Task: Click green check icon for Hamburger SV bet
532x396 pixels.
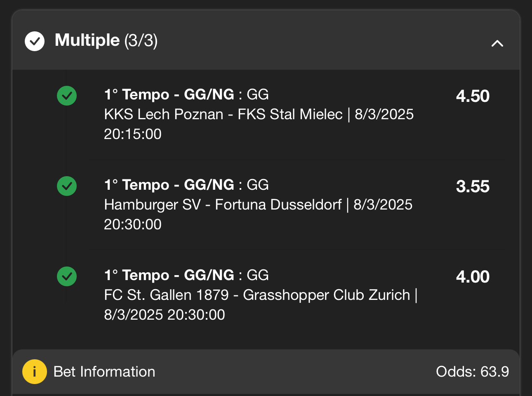Action: 67,186
